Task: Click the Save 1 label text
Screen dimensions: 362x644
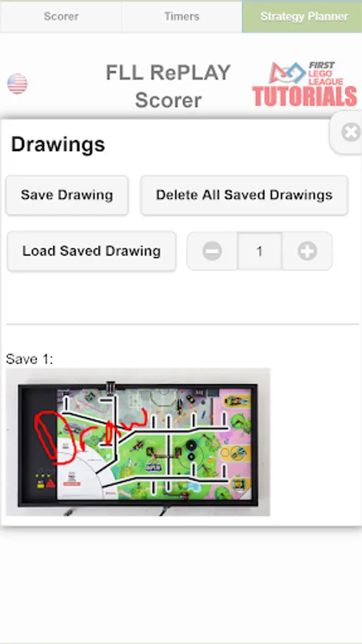Action: 29,359
